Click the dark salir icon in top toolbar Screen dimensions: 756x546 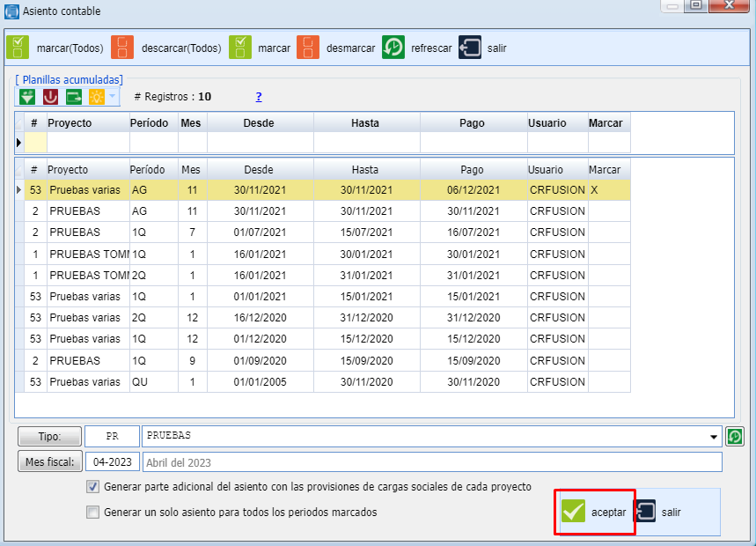coord(470,48)
